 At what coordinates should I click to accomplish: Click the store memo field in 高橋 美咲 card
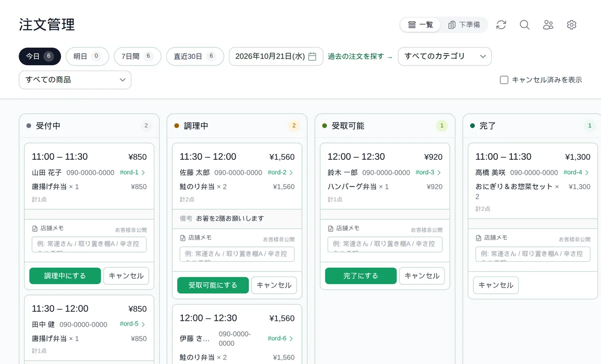click(x=533, y=254)
